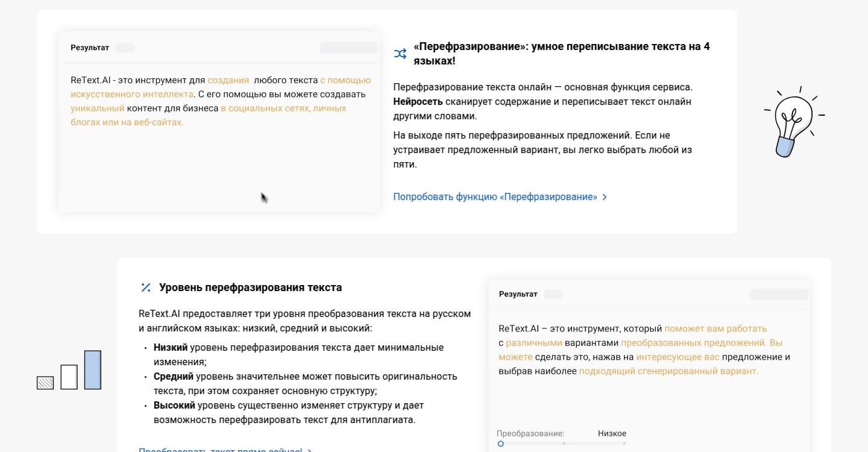Click the grey placeholder pill next to lower «Результат»

pos(553,294)
